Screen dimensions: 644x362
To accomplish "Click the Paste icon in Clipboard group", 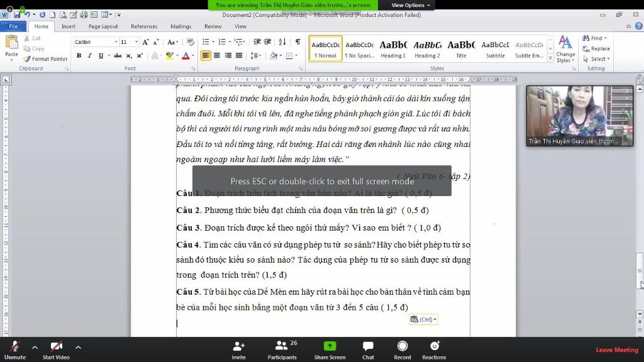I will pos(11,42).
